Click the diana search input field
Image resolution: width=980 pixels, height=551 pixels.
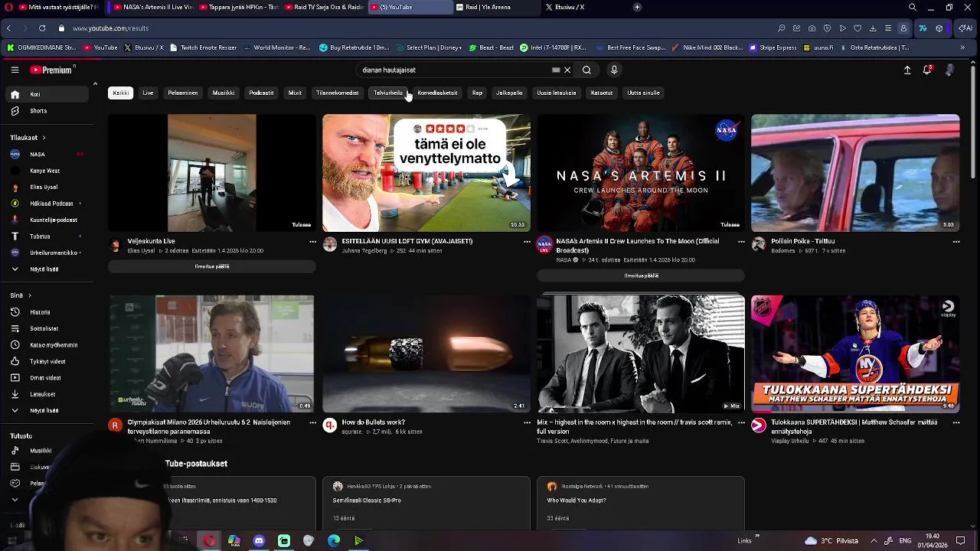tap(456, 70)
